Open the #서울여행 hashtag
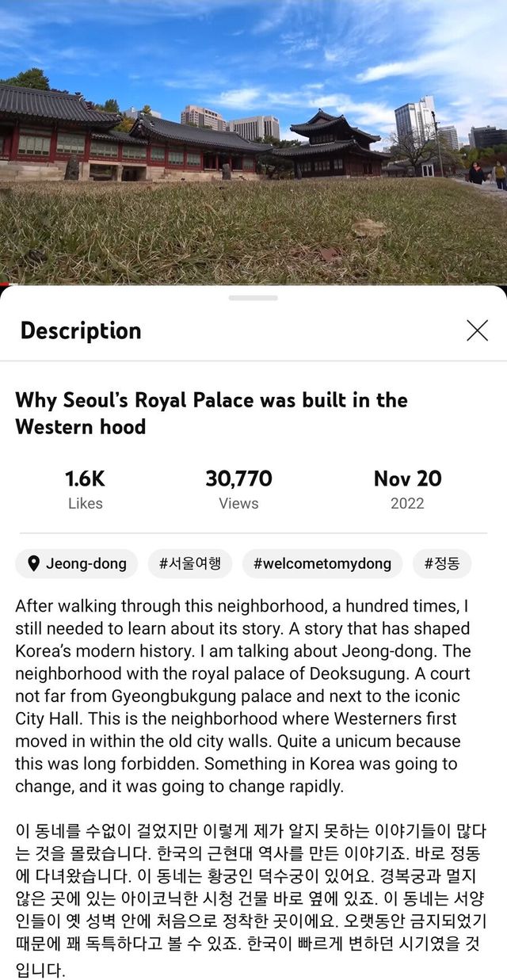The height and width of the screenshot is (980, 507). point(190,563)
